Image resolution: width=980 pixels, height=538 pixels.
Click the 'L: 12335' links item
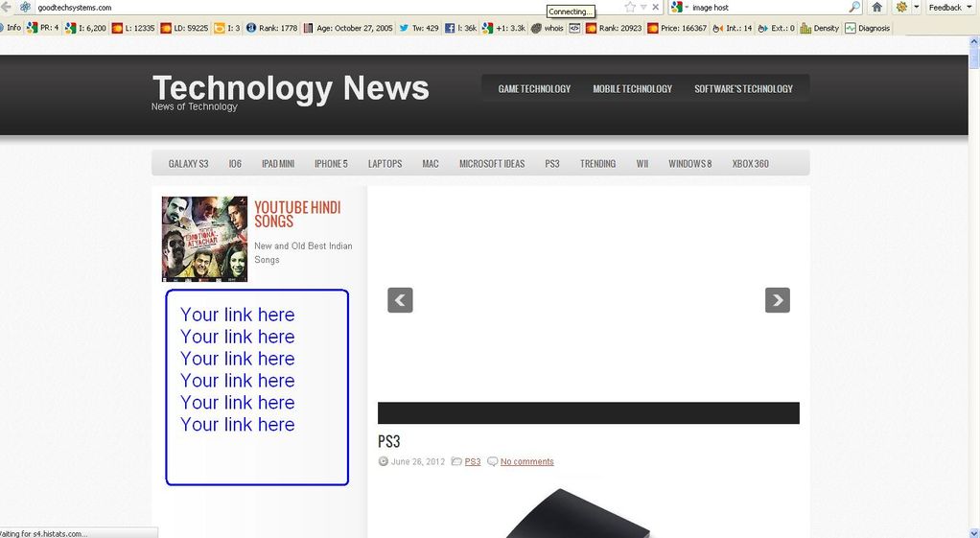(x=133, y=28)
